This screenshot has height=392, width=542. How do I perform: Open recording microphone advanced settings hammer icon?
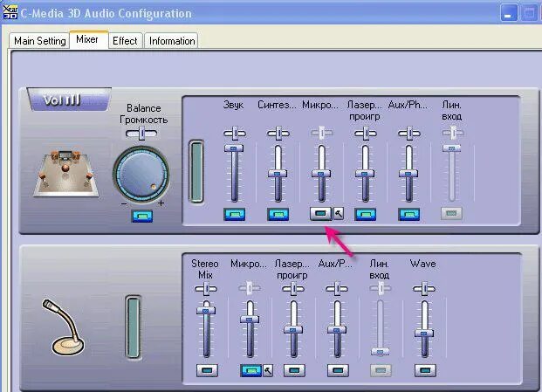point(268,370)
